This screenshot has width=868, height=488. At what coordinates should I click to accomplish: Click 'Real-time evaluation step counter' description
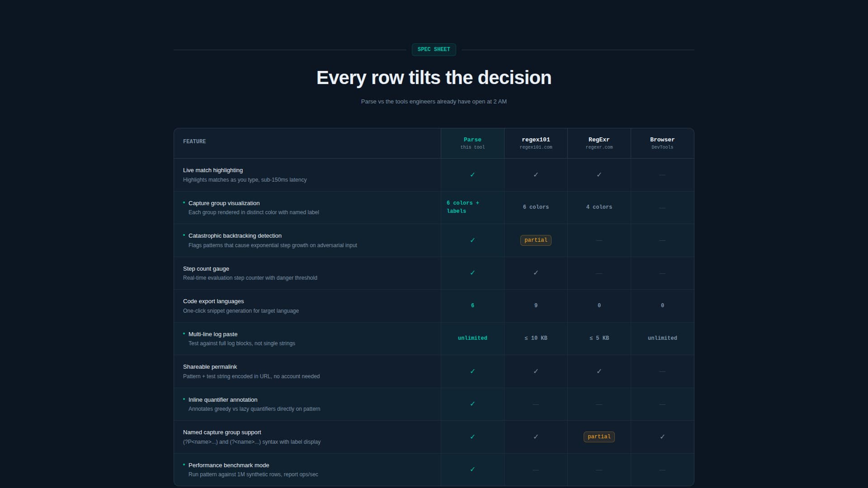tap(250, 278)
